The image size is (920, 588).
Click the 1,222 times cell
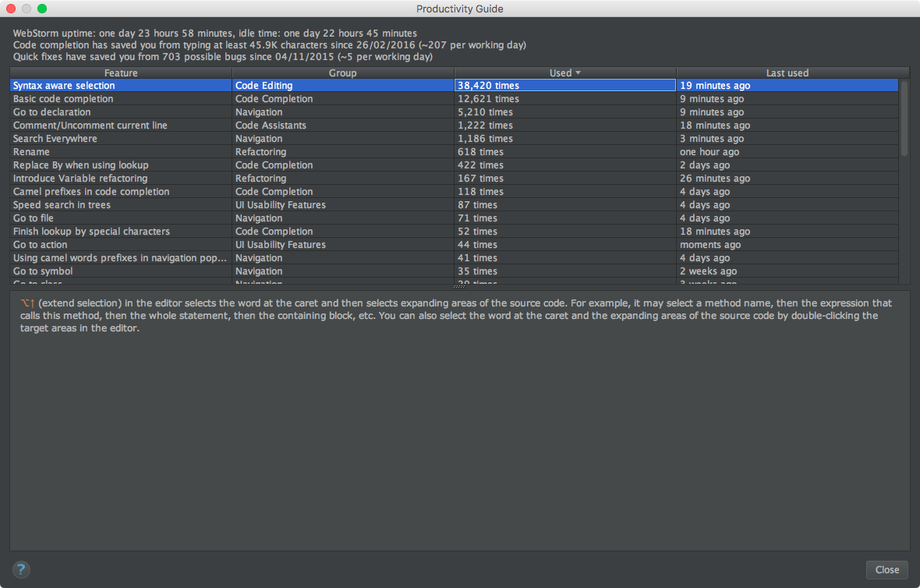565,125
